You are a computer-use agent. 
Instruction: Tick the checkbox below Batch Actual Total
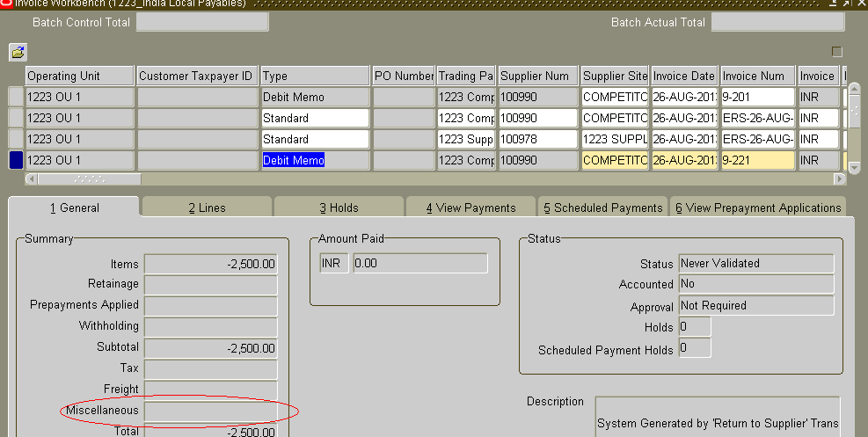837,52
